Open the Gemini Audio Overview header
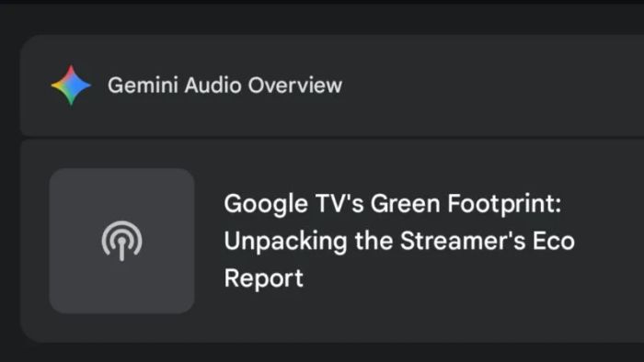This screenshot has width=644, height=362. click(332, 85)
